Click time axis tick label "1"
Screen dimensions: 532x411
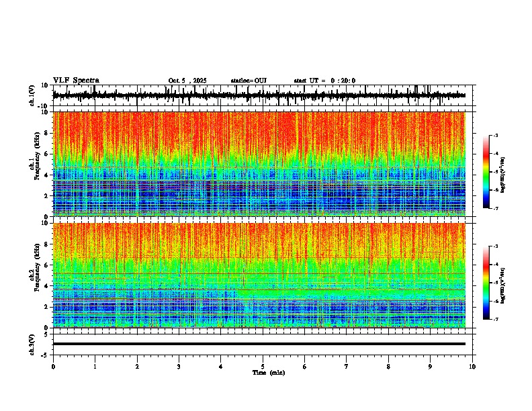point(95,367)
